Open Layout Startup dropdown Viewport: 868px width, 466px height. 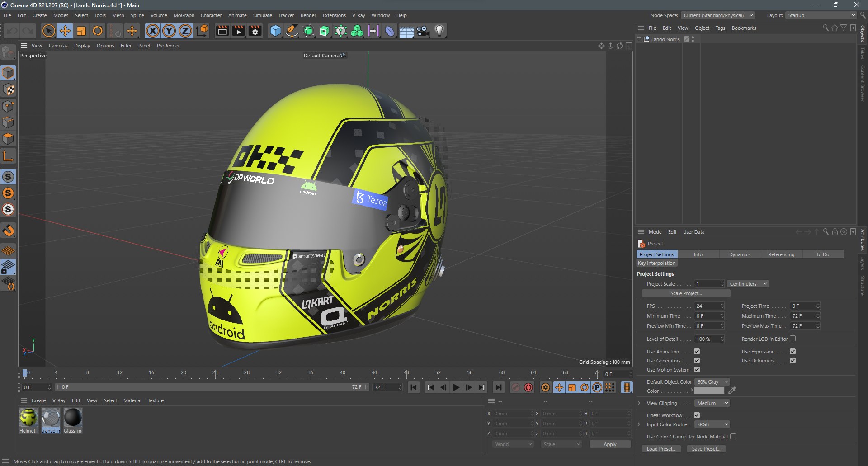tap(821, 15)
